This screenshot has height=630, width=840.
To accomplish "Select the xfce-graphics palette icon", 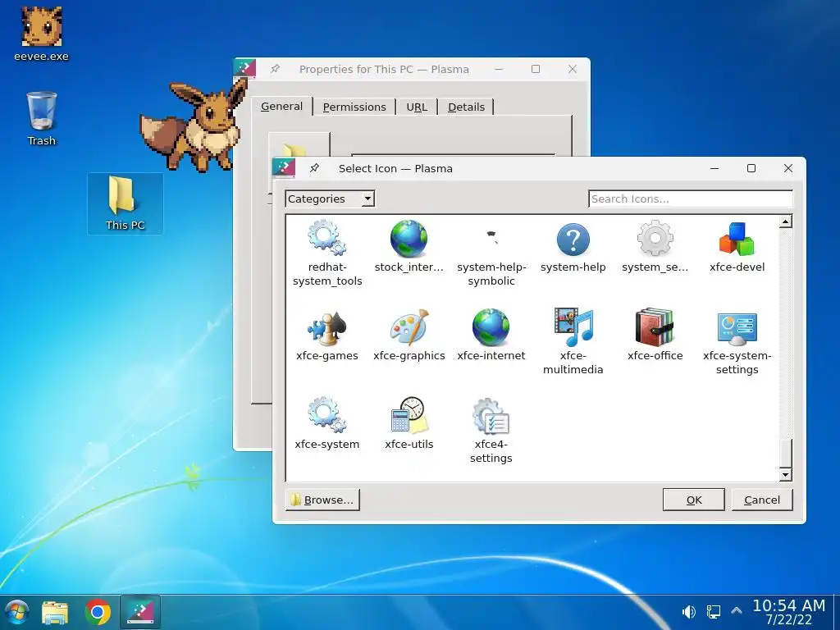I will click(409, 327).
